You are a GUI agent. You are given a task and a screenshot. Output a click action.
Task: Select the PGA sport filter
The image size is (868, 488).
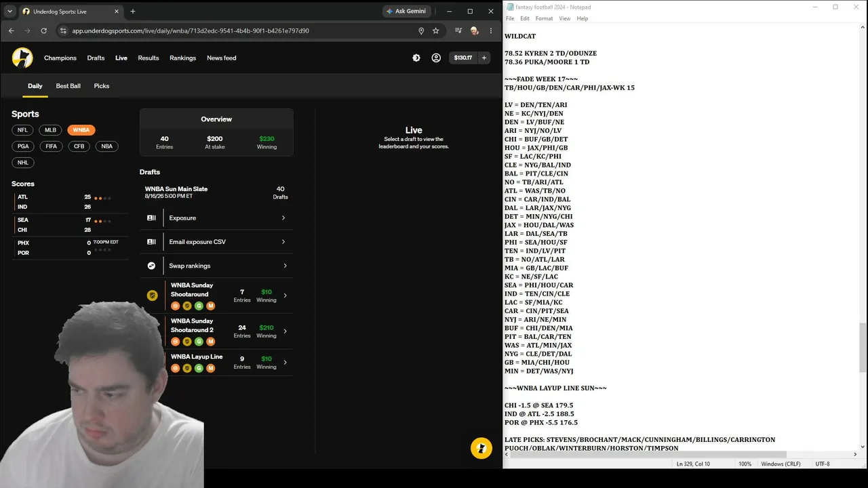[23, 146]
